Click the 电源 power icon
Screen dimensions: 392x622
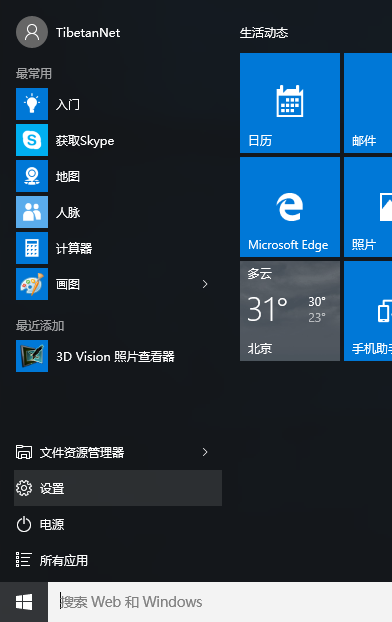click(24, 524)
